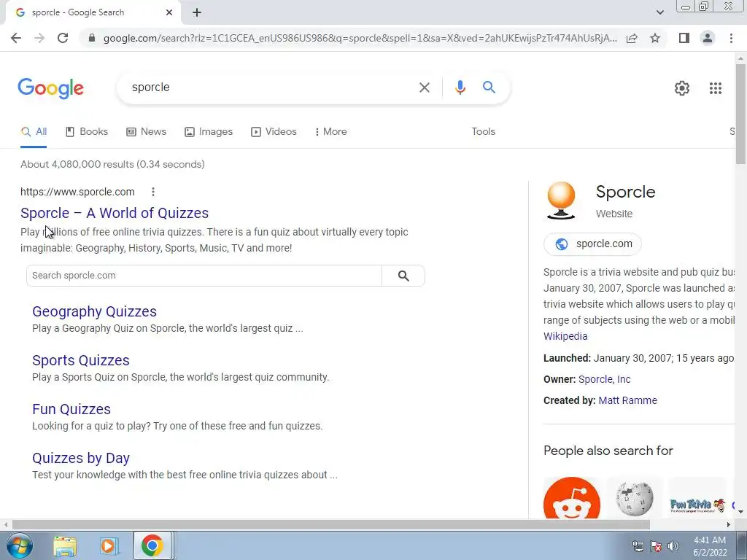Screen dimensions: 747x560
Task: Click the address bar URL
Action: point(360,38)
